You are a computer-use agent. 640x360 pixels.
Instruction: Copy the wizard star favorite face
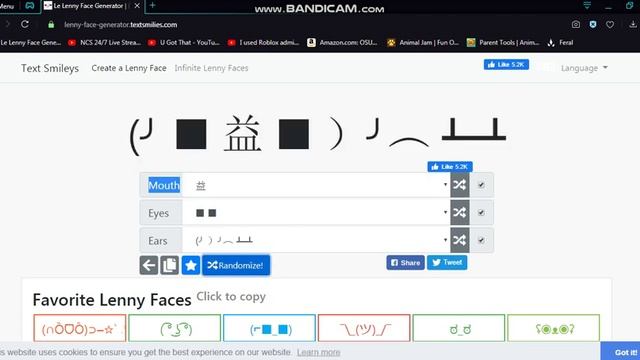(80, 328)
